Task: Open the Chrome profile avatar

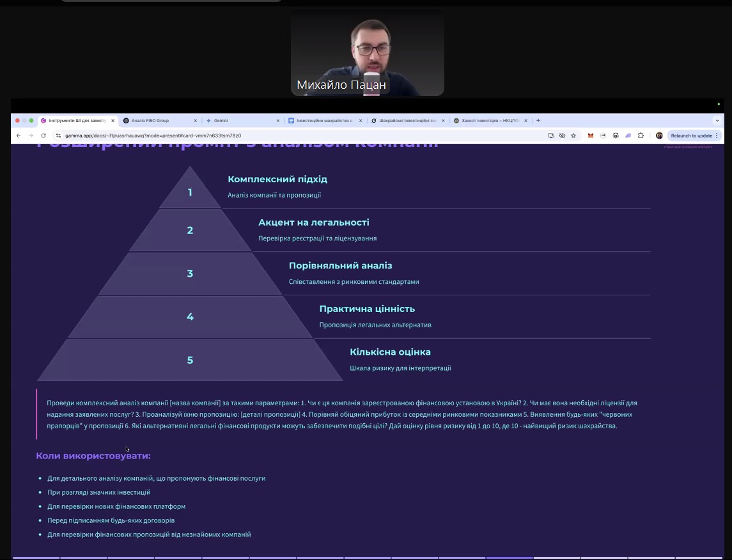Action: pyautogui.click(x=659, y=136)
